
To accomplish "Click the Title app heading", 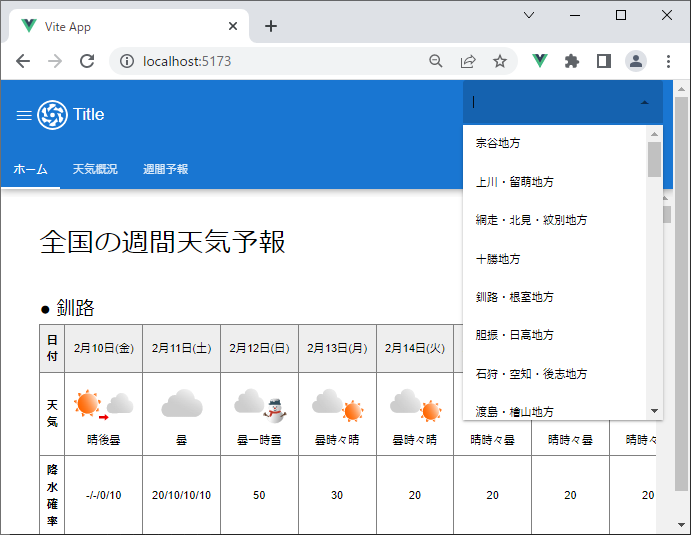I will coord(89,115).
